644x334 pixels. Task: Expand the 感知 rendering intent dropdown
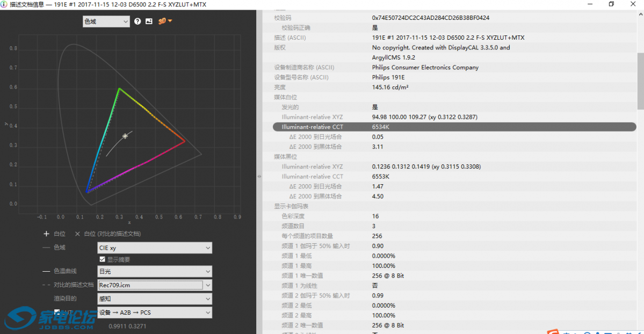point(155,299)
